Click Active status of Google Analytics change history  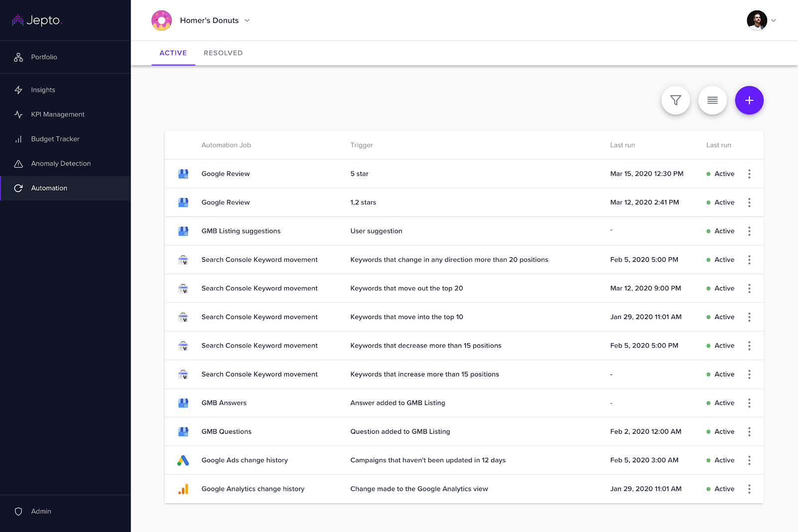[x=720, y=489]
